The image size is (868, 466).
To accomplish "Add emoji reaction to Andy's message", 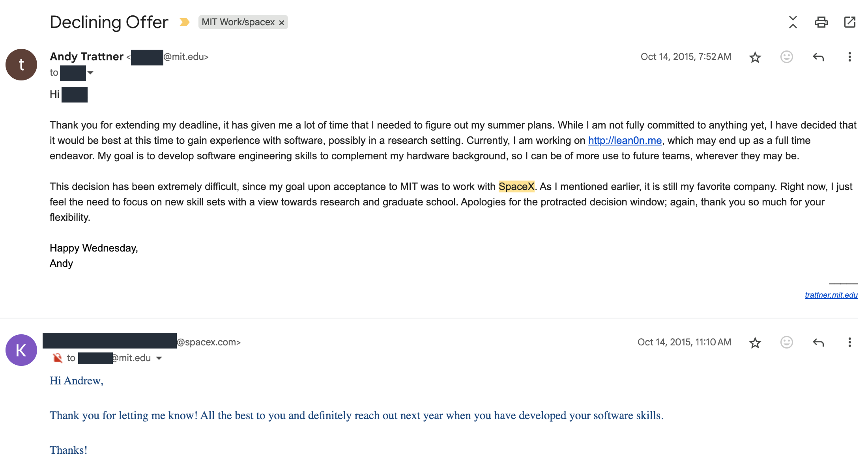I will coord(786,57).
